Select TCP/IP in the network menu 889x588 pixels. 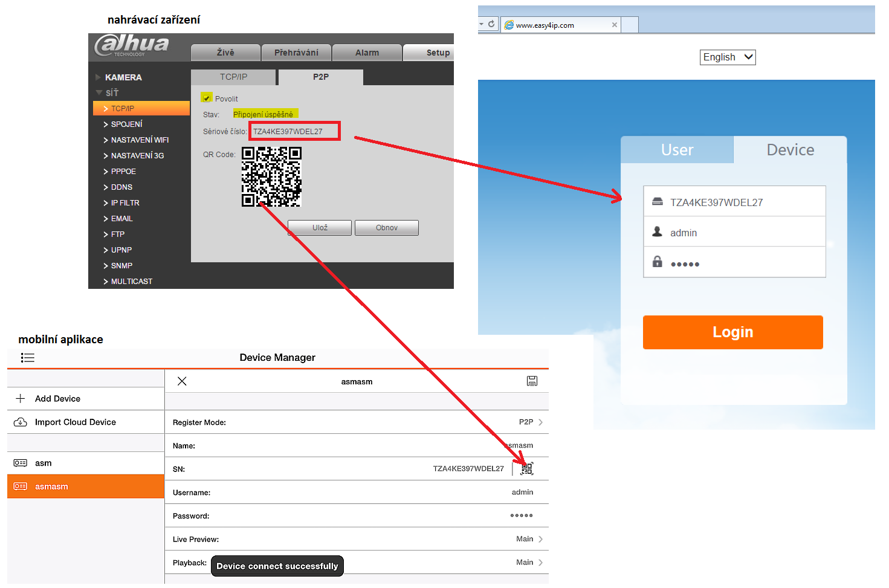coord(141,108)
